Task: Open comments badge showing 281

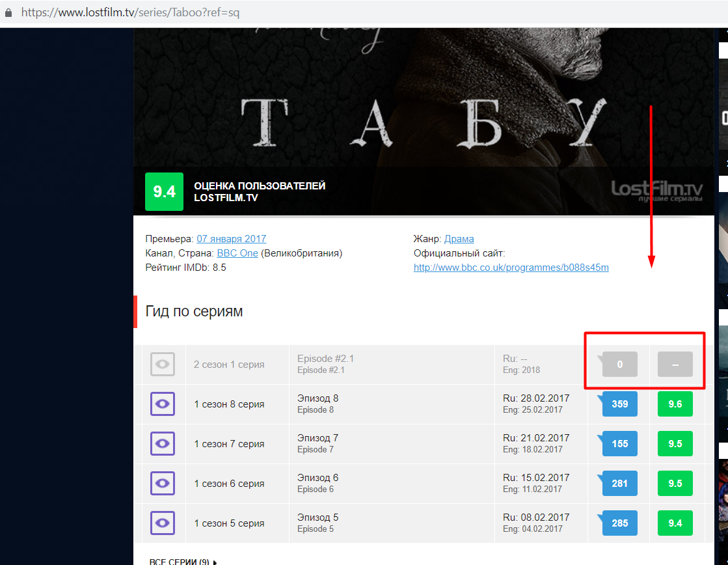Action: pos(619,483)
